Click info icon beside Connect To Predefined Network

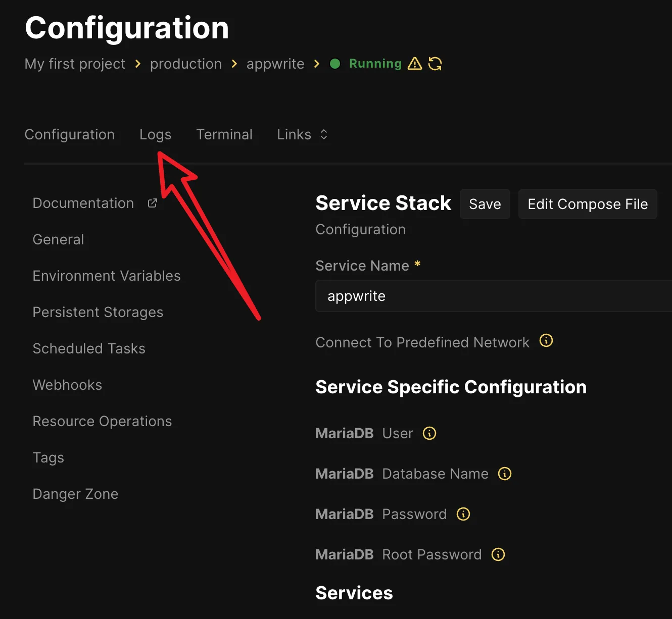click(x=546, y=341)
